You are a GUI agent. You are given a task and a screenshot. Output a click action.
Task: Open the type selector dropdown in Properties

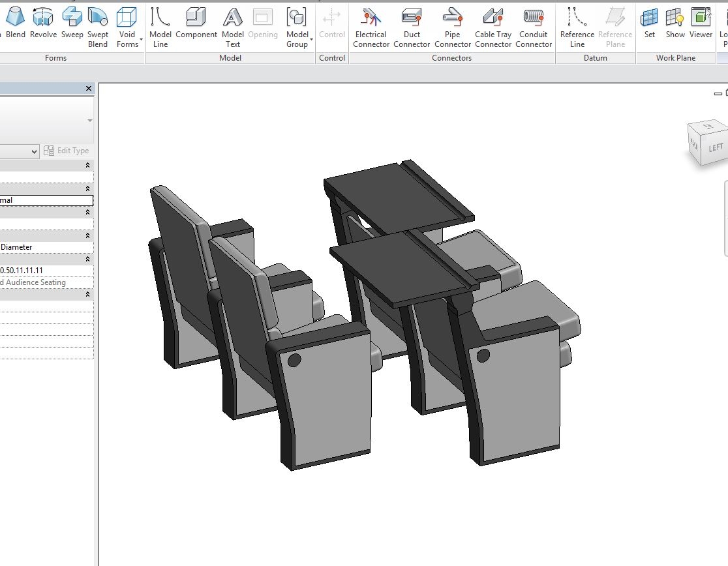pos(90,121)
